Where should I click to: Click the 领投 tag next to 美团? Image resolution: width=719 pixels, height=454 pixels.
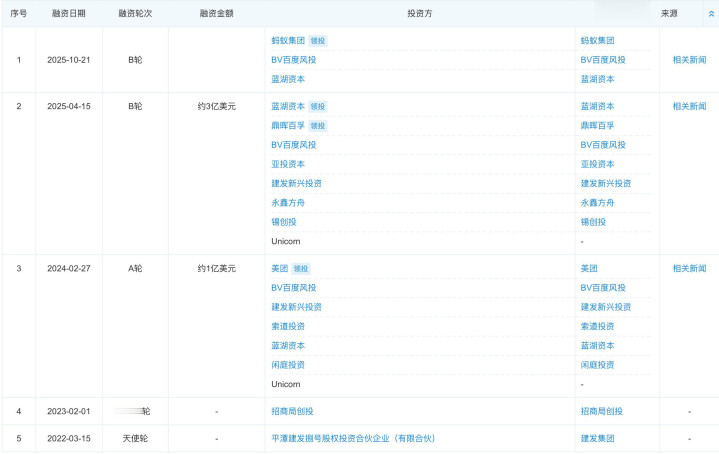[301, 269]
